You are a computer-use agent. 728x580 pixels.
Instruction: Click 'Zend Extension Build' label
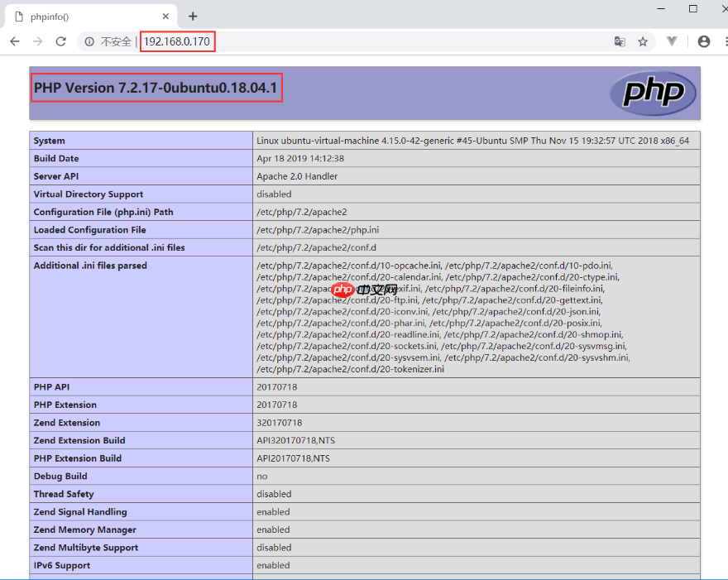tap(79, 440)
